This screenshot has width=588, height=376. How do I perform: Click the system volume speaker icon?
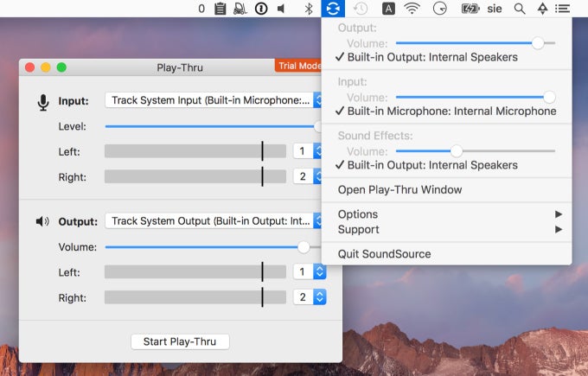tap(281, 9)
